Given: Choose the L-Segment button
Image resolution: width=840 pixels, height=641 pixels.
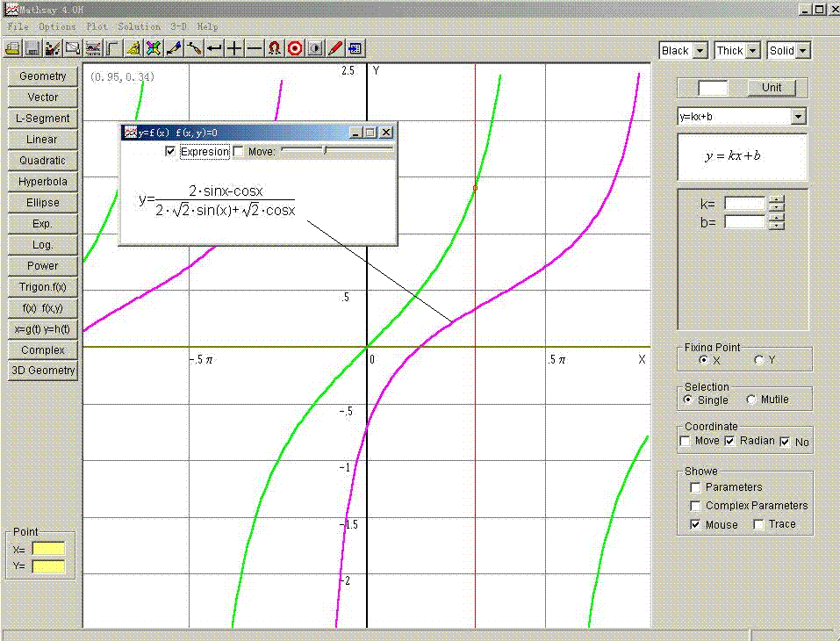Looking at the screenshot, I should pos(43,118).
